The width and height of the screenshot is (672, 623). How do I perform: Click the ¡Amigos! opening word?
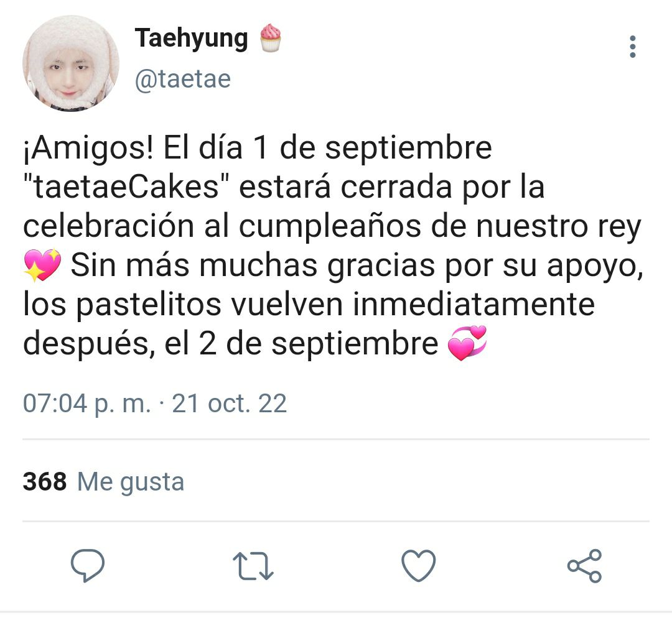click(x=88, y=149)
